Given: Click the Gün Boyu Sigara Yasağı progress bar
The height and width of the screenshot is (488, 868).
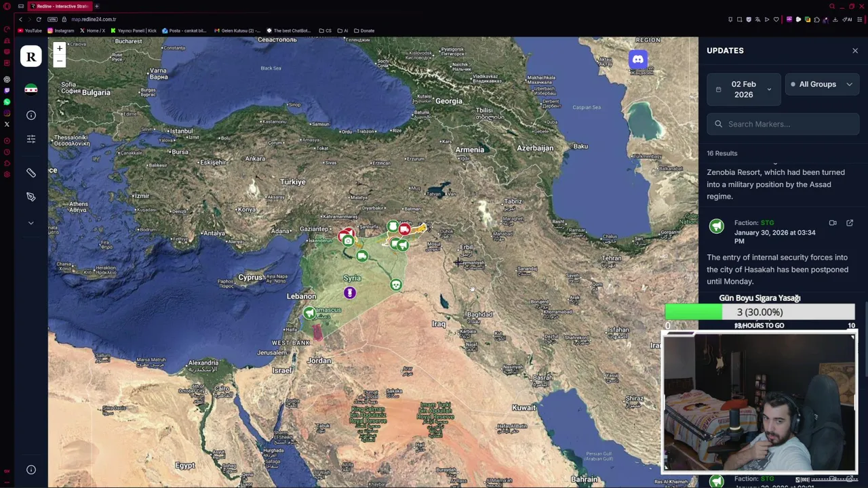Looking at the screenshot, I should (759, 312).
